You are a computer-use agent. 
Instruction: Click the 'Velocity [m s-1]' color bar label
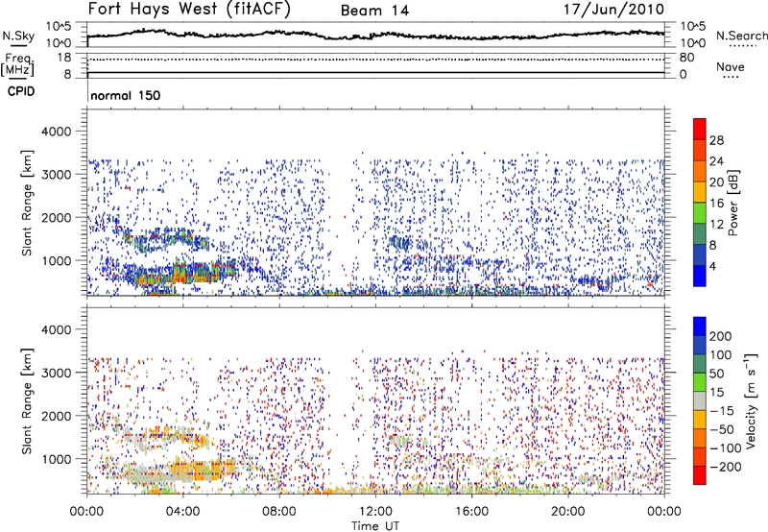tap(751, 400)
